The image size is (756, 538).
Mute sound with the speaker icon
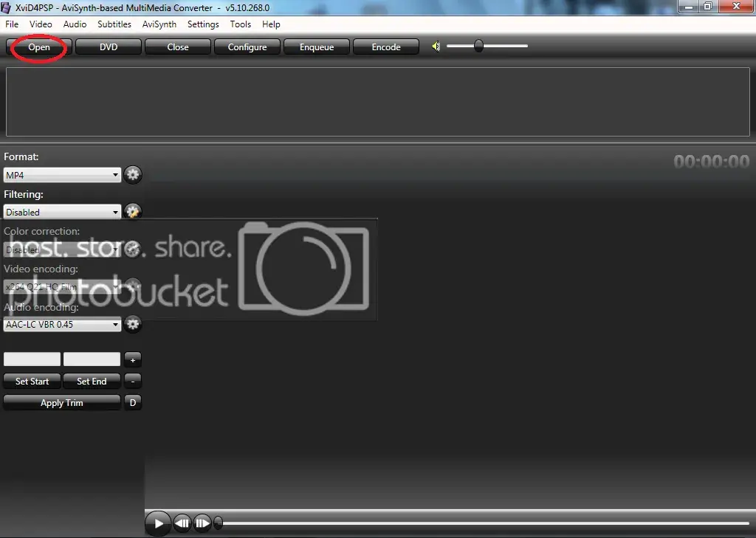436,46
